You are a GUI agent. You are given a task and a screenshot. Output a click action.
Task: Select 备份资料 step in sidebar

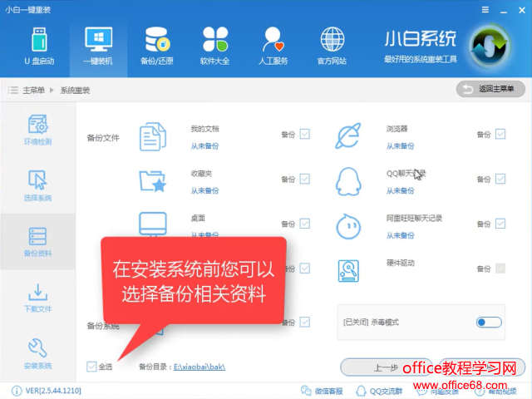click(37, 242)
